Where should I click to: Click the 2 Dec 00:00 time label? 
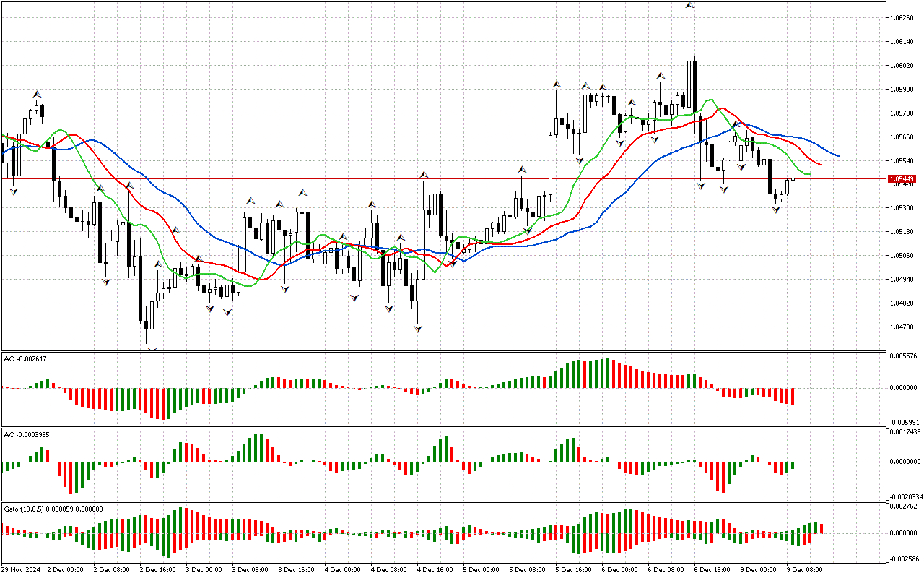(66, 570)
